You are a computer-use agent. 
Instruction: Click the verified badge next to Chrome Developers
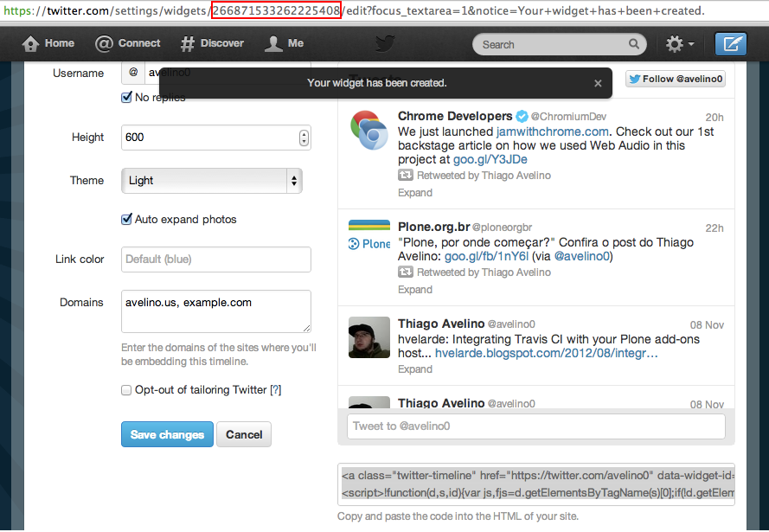tap(522, 116)
